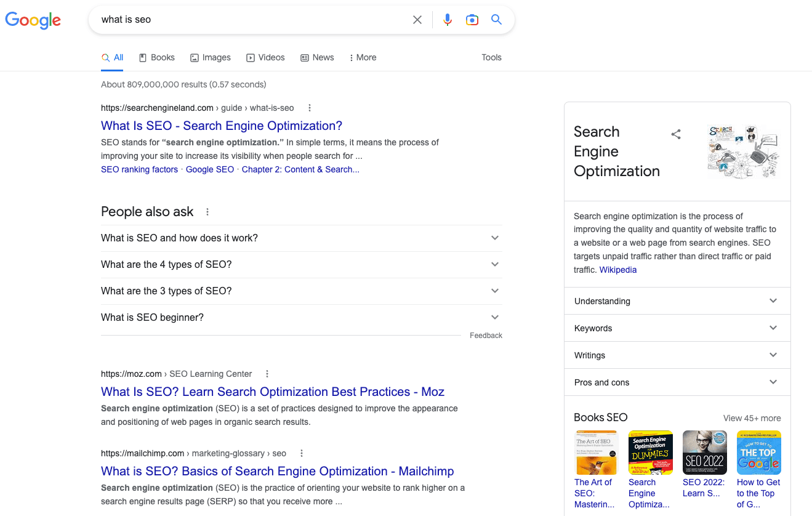812x516 pixels.
Task: Click the Google logo
Action: coord(33,20)
